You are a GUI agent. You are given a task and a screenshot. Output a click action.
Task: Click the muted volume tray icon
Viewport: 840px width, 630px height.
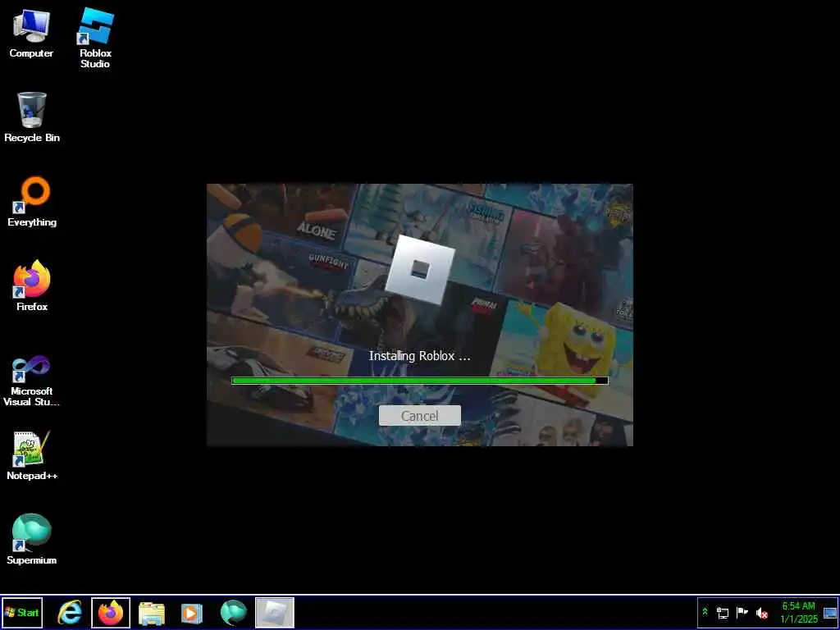point(762,613)
